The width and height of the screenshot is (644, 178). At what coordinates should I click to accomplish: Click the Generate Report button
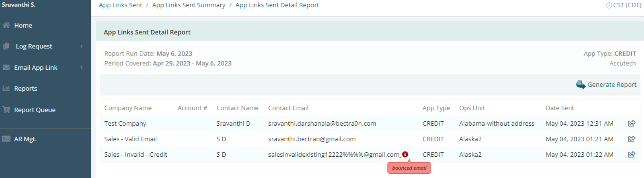tap(606, 85)
